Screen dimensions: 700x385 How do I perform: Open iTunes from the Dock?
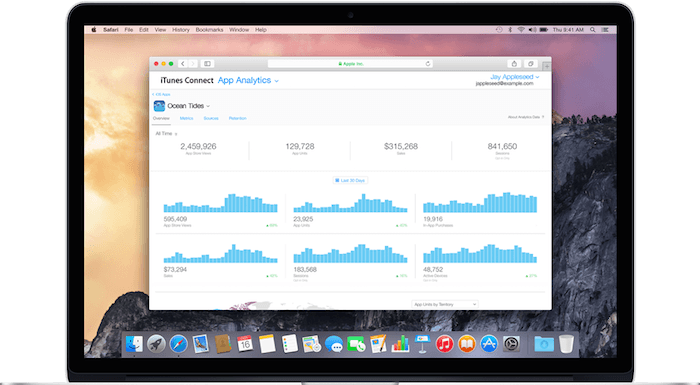[x=445, y=344]
